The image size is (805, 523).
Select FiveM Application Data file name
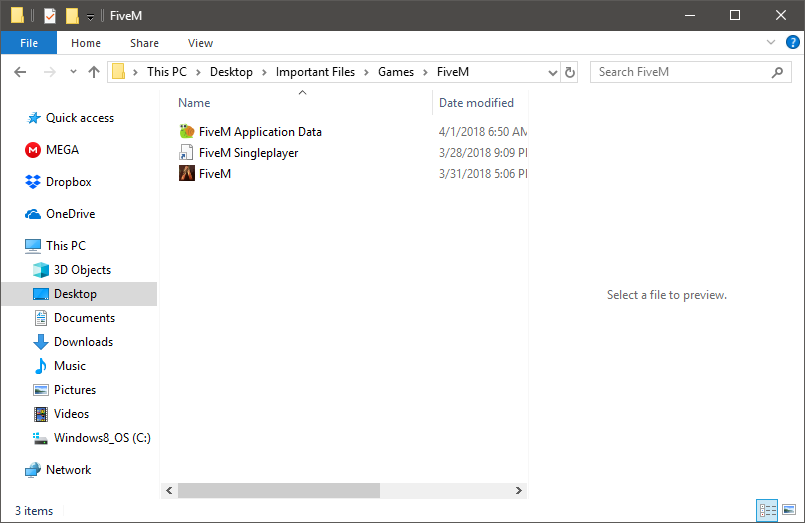coord(260,132)
